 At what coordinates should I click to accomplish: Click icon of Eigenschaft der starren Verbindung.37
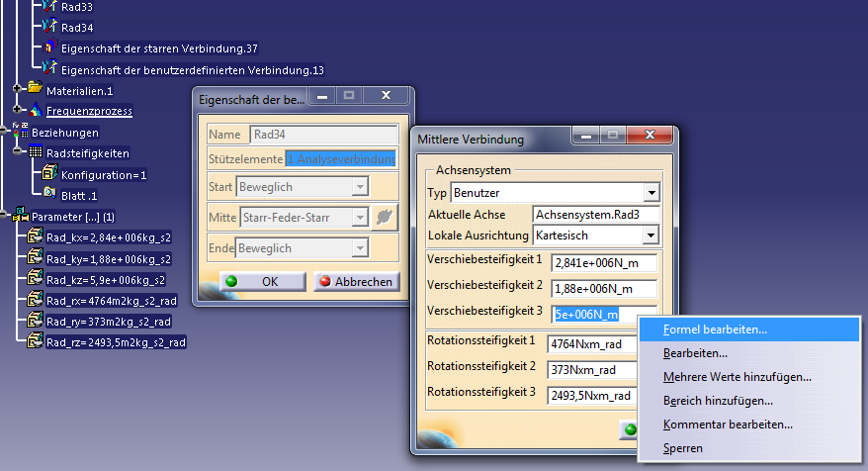click(49, 47)
